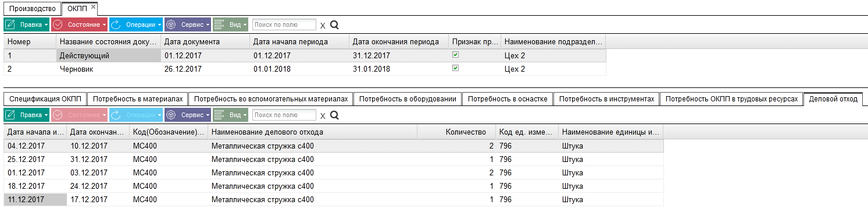Click the Сервис gear icon in top toolbar

171,24
